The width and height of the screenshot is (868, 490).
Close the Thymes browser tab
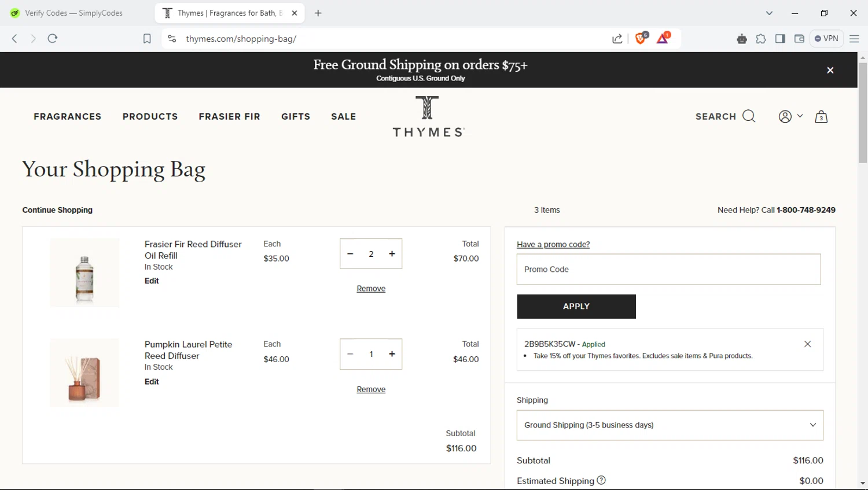295,13
